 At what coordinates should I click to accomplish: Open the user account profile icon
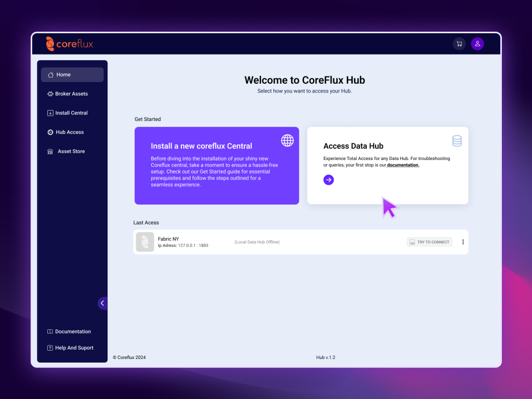(x=477, y=44)
